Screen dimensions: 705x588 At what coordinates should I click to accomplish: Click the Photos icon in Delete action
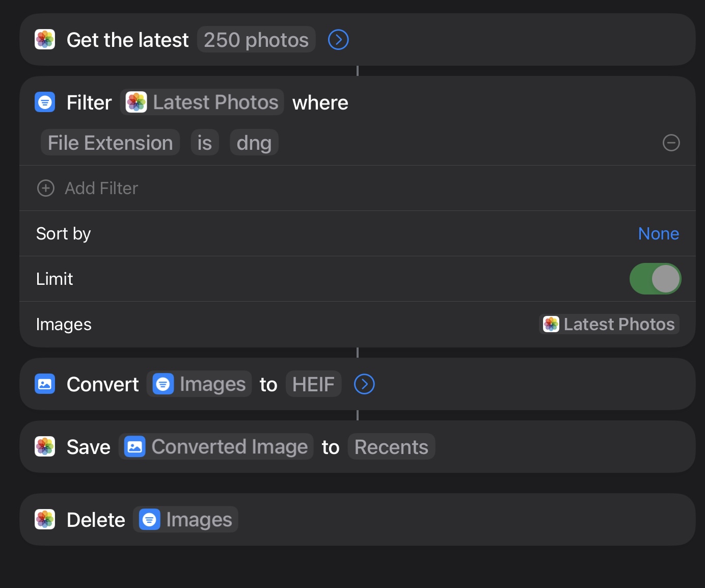[45, 520]
